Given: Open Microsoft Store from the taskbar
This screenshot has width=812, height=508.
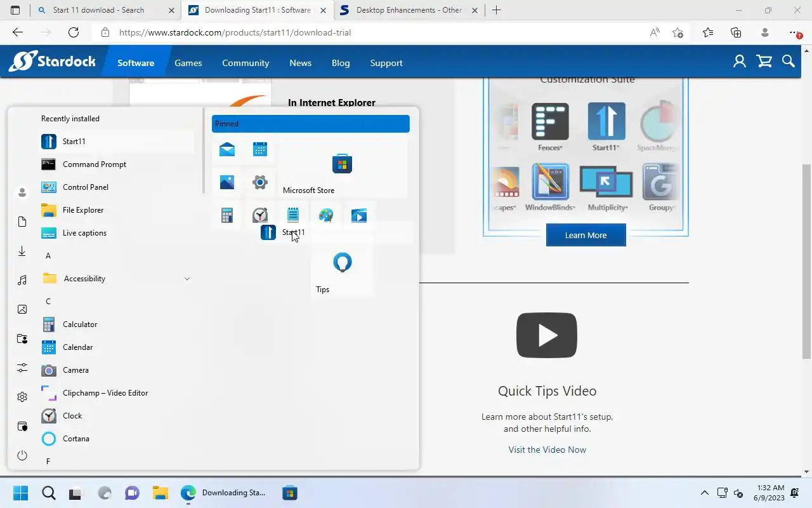Looking at the screenshot, I should pos(290,493).
